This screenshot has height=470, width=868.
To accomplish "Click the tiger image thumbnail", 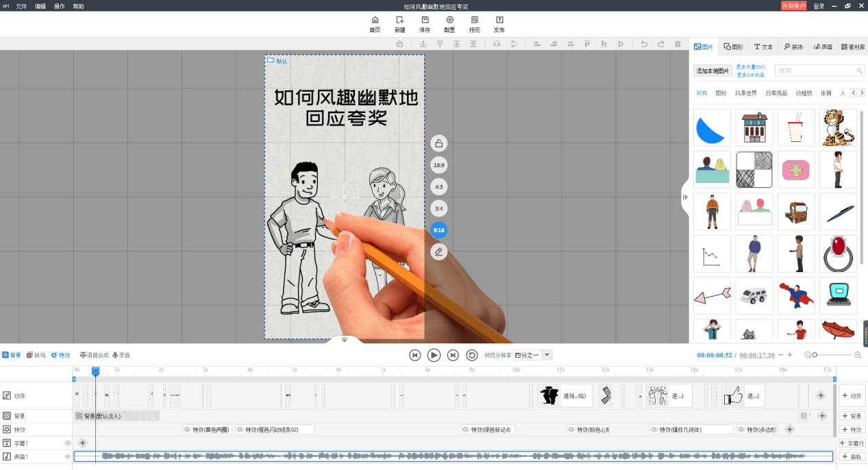I will pyautogui.click(x=838, y=127).
